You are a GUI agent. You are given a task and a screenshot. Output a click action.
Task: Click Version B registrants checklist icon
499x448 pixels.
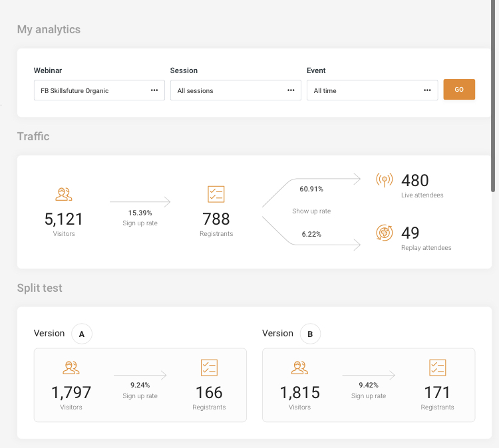pos(437,368)
